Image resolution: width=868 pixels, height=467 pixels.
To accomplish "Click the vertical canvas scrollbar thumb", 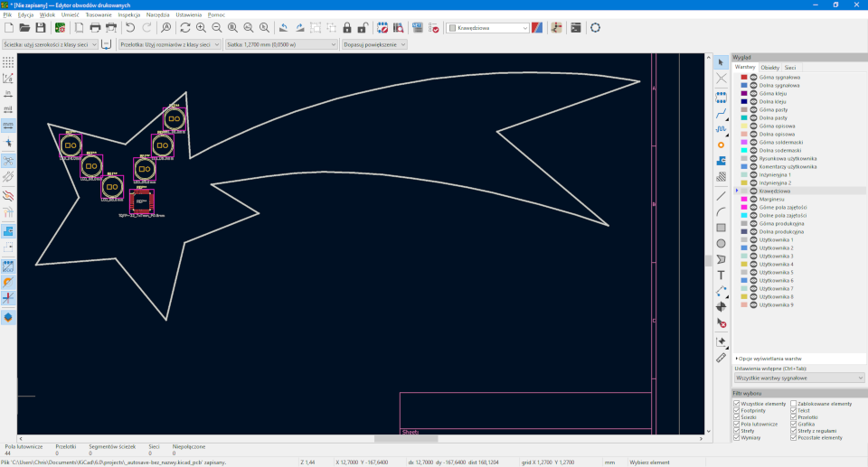I will coord(708,260).
